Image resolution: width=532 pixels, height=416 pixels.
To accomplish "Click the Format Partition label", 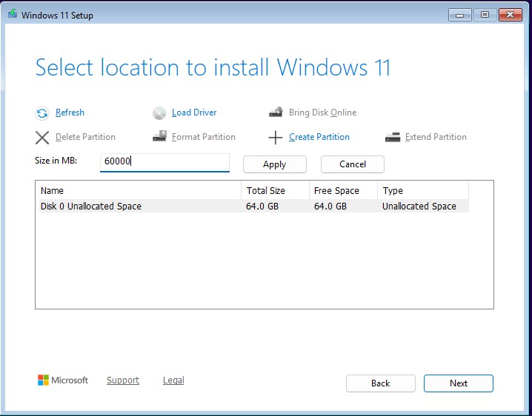I will [204, 137].
